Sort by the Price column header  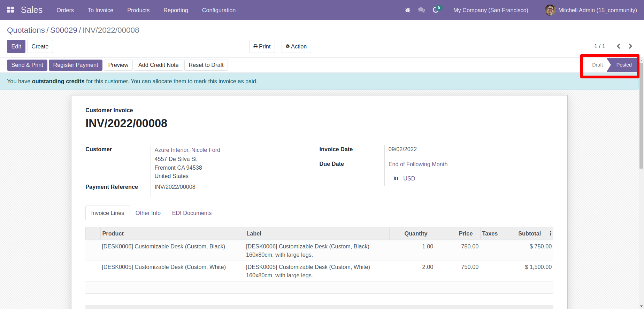point(458,233)
